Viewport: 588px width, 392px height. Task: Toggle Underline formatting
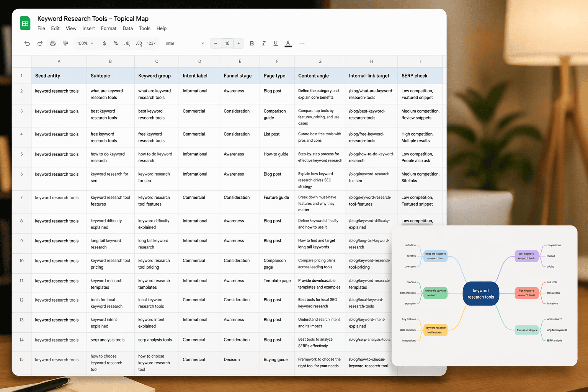tap(276, 43)
